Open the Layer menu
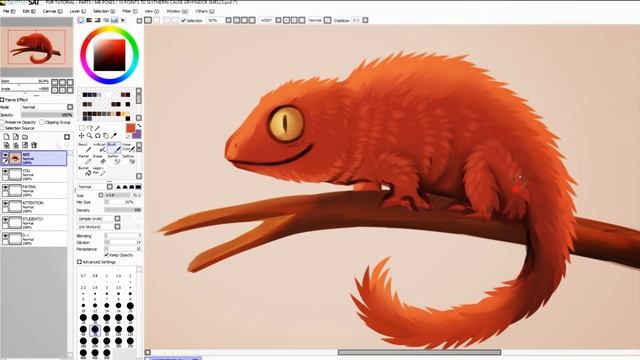The image size is (640, 360). click(x=78, y=11)
